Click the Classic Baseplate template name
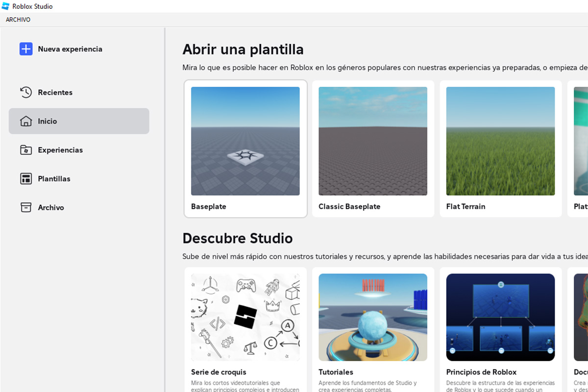The width and height of the screenshot is (588, 392). point(349,206)
